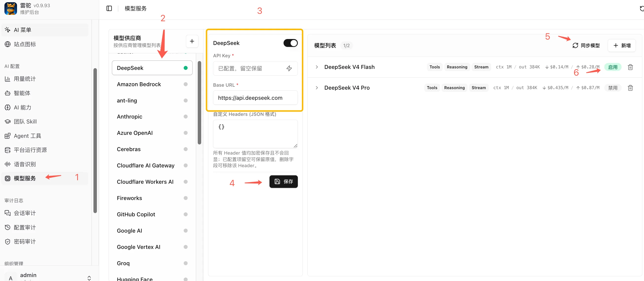The image size is (644, 281).
Task: Open 密码审计 log
Action: (45, 242)
